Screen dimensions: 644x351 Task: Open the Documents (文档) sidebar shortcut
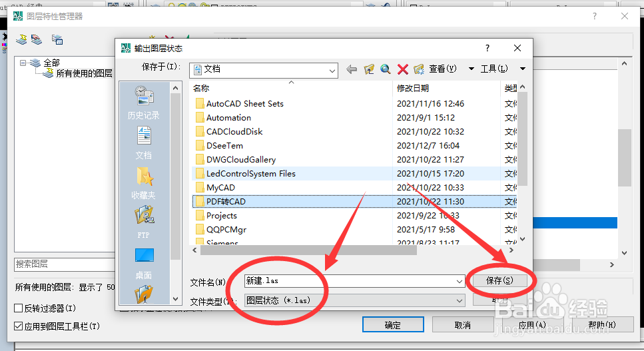143,143
